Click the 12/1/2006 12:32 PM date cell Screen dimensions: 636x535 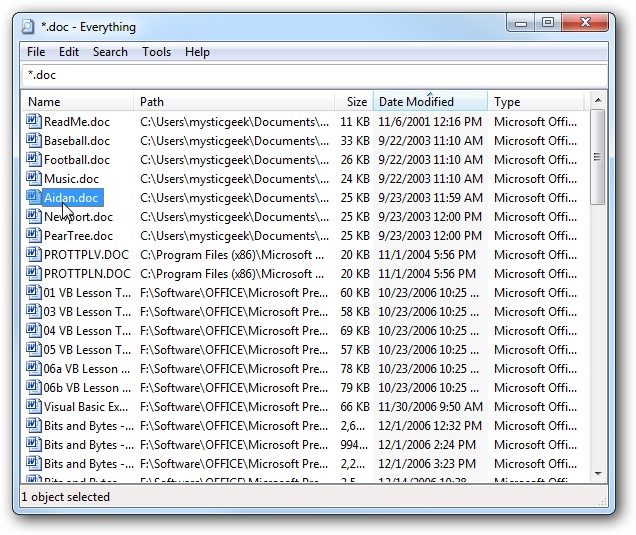[x=430, y=426]
